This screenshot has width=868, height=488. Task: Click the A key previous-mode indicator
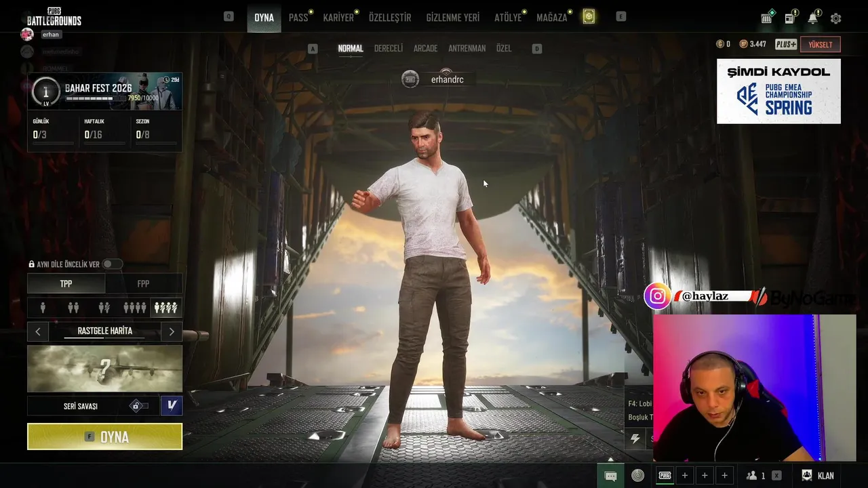coord(313,49)
